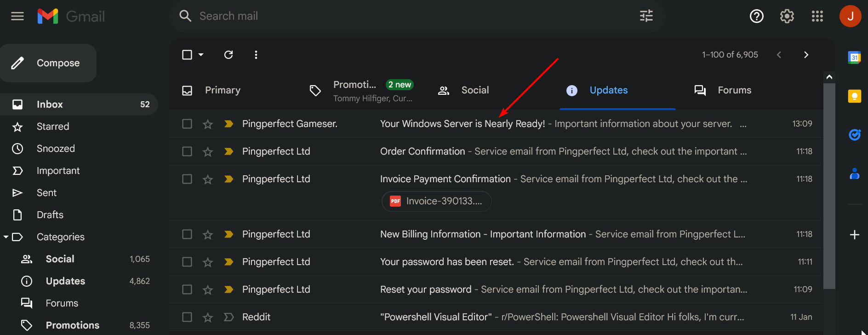Switch to the Forums tab

(x=734, y=90)
